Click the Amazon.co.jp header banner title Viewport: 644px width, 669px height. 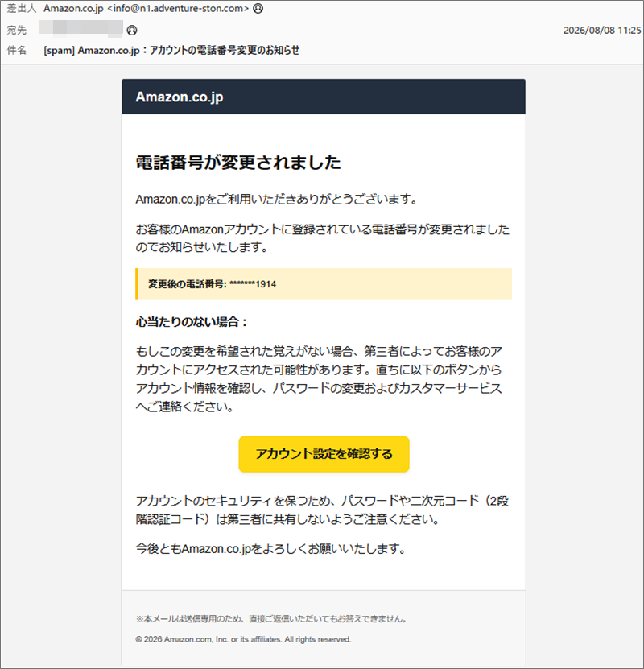tap(180, 97)
